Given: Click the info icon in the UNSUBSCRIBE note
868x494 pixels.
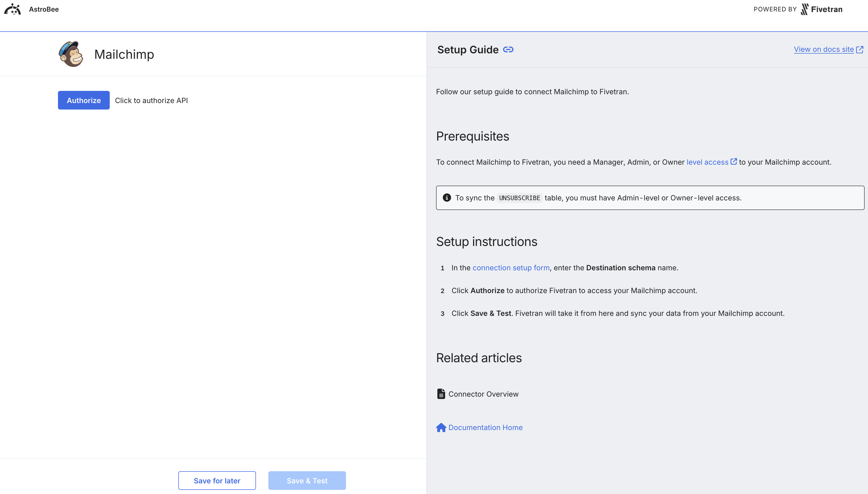Looking at the screenshot, I should pos(447,198).
